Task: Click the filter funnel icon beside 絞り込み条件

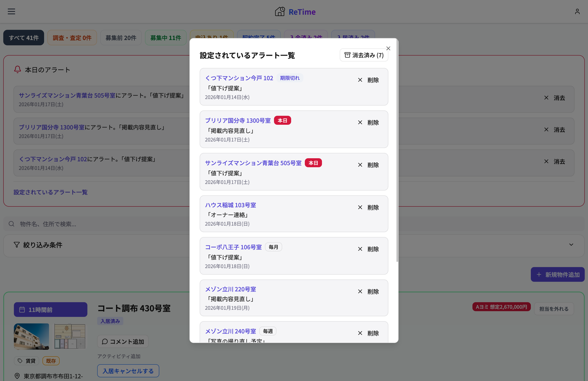Action: click(16, 245)
